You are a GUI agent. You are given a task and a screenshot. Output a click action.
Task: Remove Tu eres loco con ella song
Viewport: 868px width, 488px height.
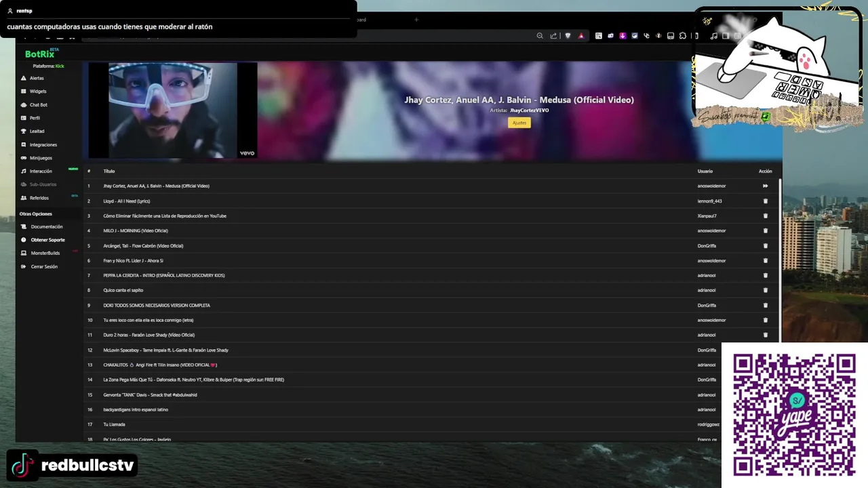click(x=766, y=320)
